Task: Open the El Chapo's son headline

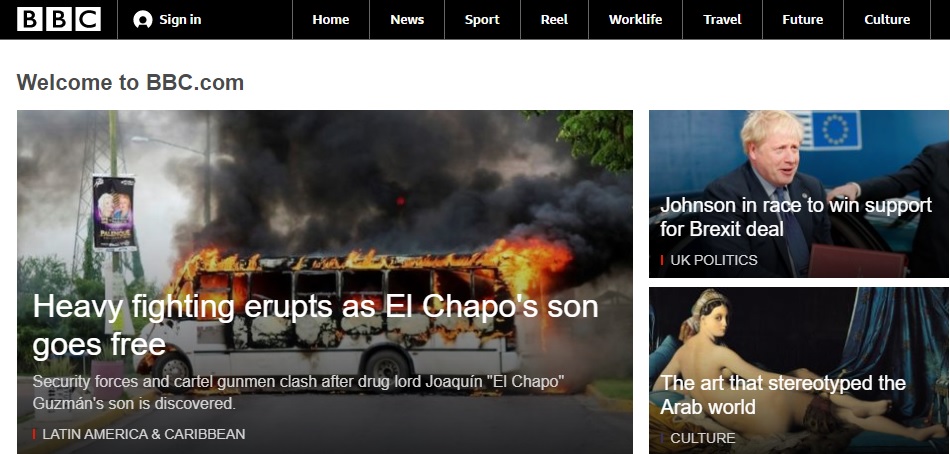Action: click(x=315, y=325)
